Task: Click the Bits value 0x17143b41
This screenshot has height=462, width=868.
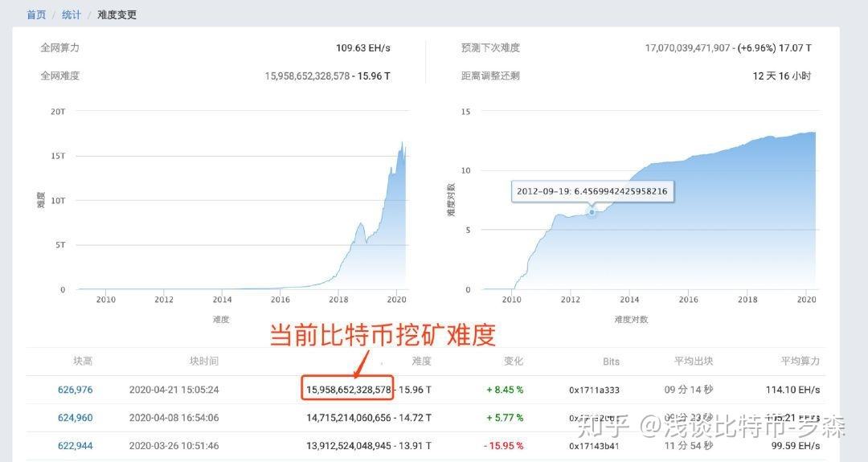Action: pos(594,446)
